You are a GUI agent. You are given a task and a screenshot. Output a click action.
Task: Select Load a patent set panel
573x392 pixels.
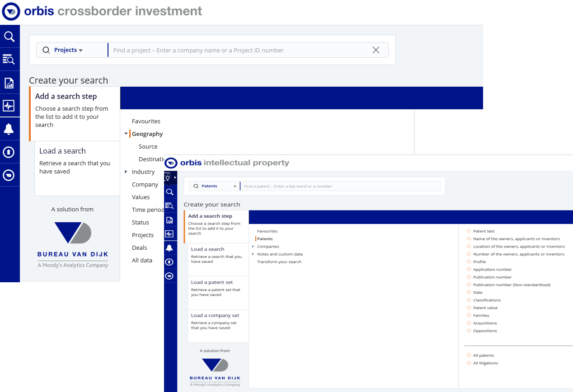218,293
